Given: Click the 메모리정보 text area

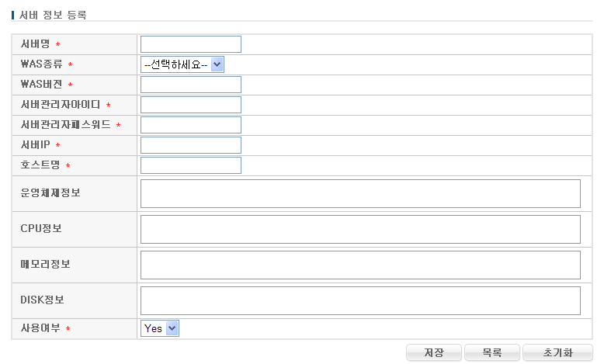Looking at the screenshot, I should coord(360,265).
